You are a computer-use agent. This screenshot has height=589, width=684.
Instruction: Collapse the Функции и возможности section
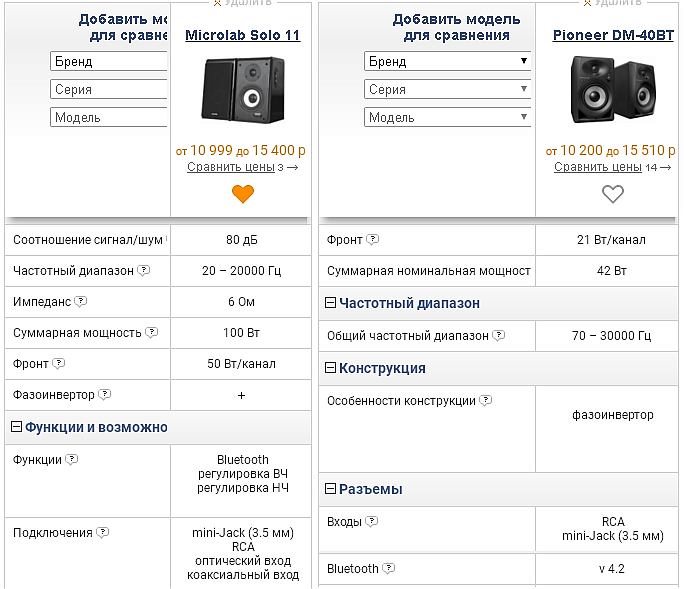(16, 427)
